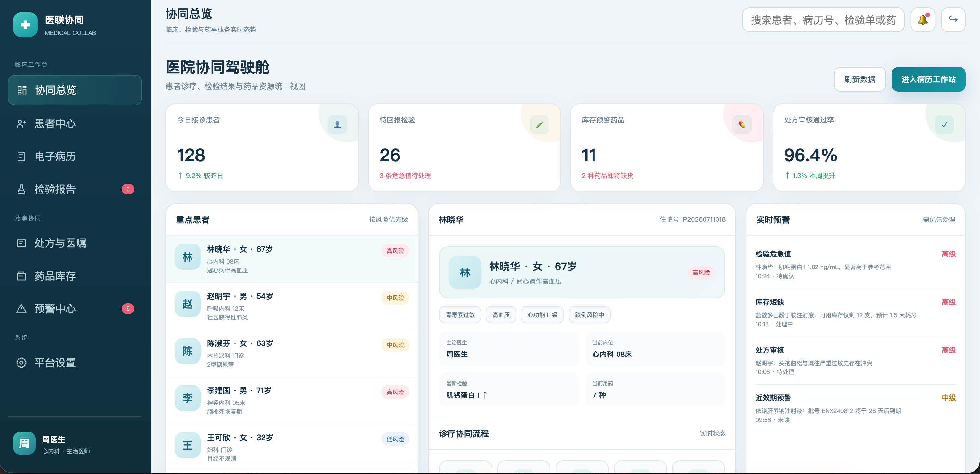Go to 患者中心

75,124
